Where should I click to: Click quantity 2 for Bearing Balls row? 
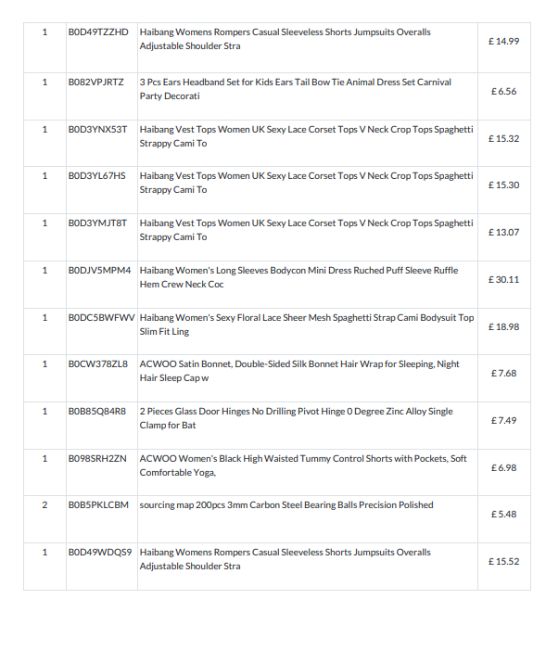coord(45,505)
